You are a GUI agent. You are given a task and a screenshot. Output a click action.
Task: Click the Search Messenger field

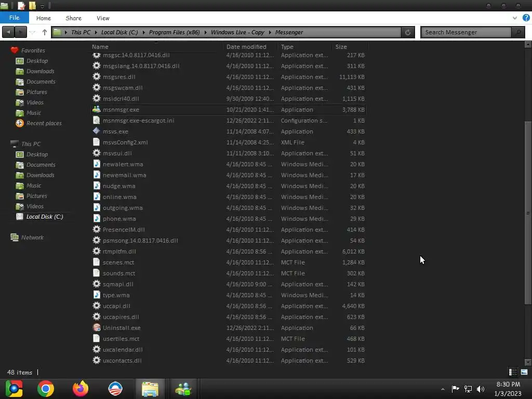[466, 32]
